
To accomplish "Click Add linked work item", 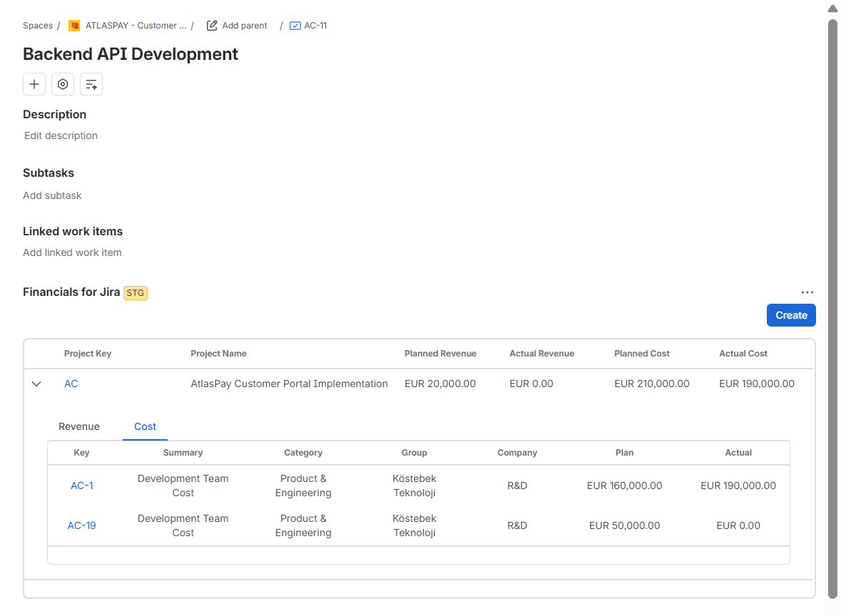I will pos(72,252).
